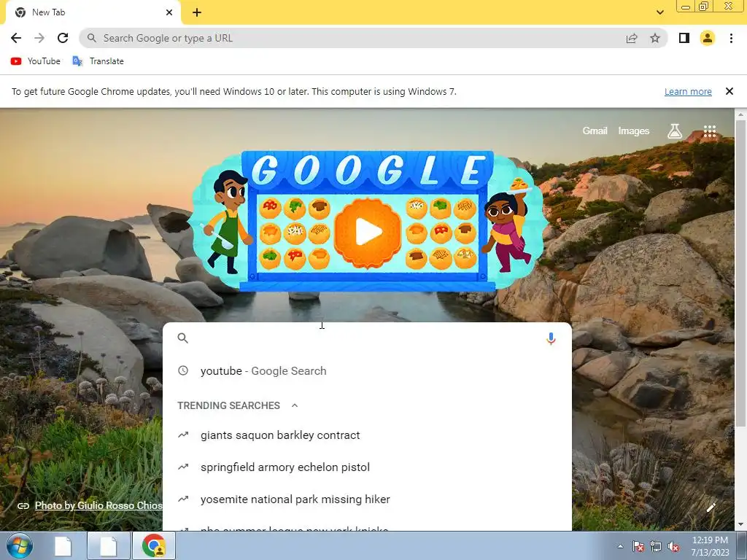Show hidden tray icons arrow
The image size is (747, 560).
click(620, 546)
